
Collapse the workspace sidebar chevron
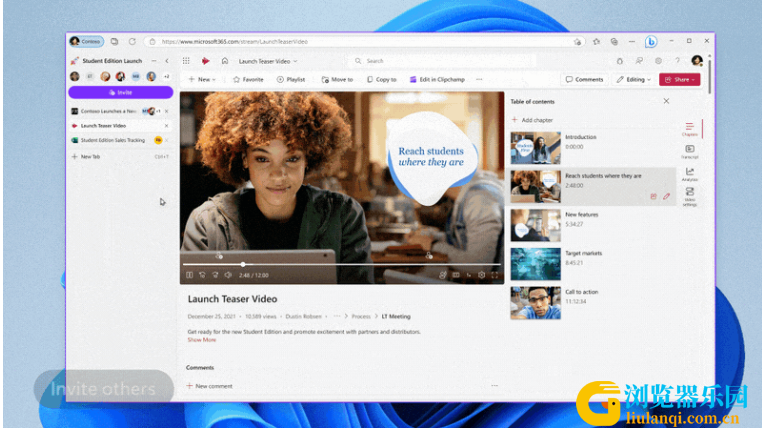pos(167,61)
